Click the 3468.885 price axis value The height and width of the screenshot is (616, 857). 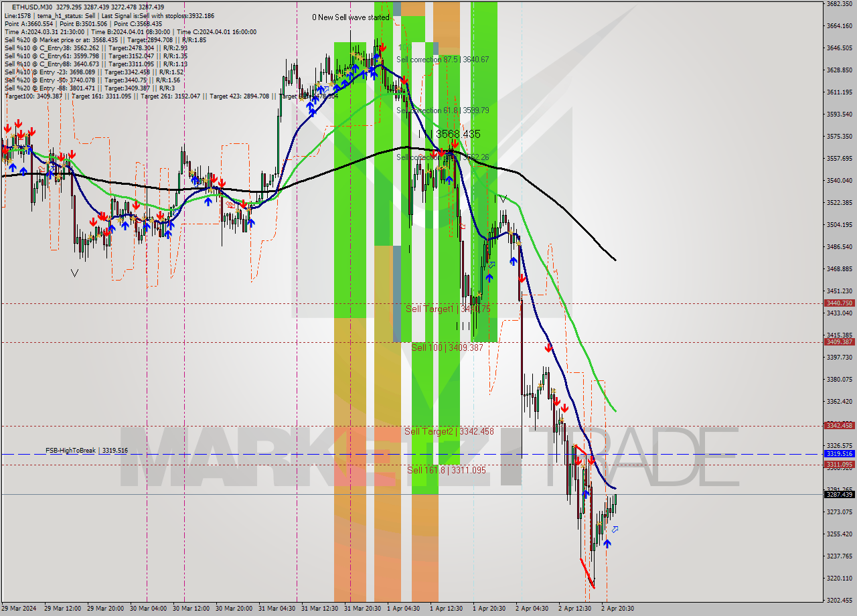[x=840, y=269]
